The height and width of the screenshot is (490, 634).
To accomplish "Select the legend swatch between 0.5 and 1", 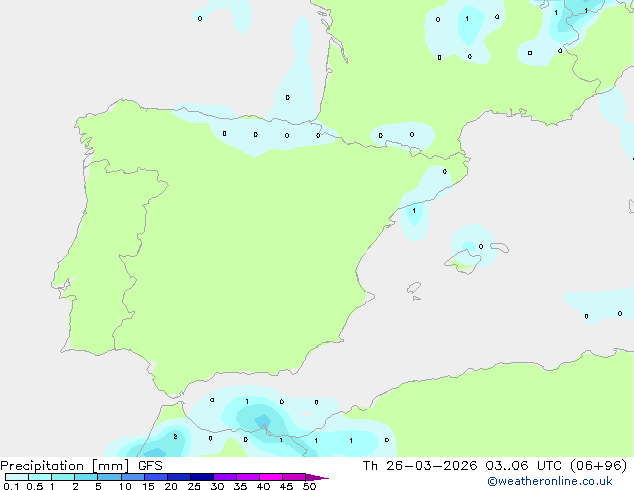I will tap(40, 477).
